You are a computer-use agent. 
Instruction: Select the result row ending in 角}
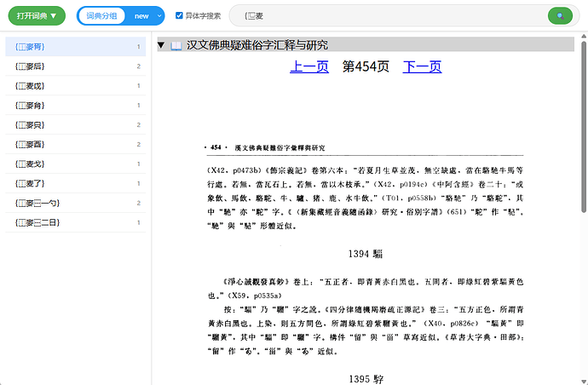pos(75,106)
